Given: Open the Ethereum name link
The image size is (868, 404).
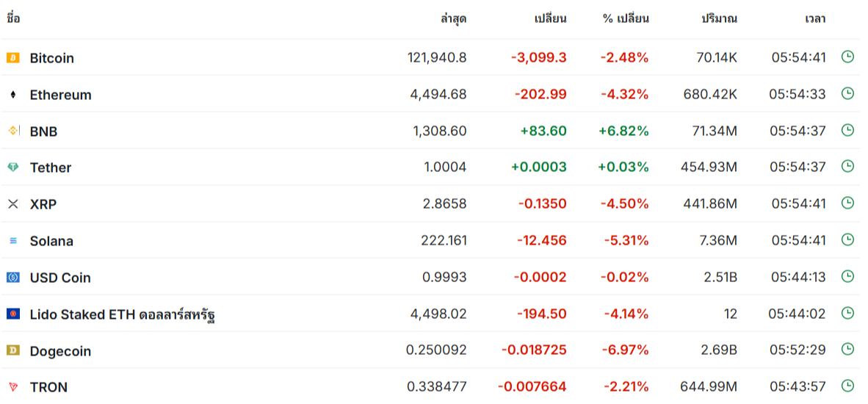Looking at the screenshot, I should click(61, 95).
